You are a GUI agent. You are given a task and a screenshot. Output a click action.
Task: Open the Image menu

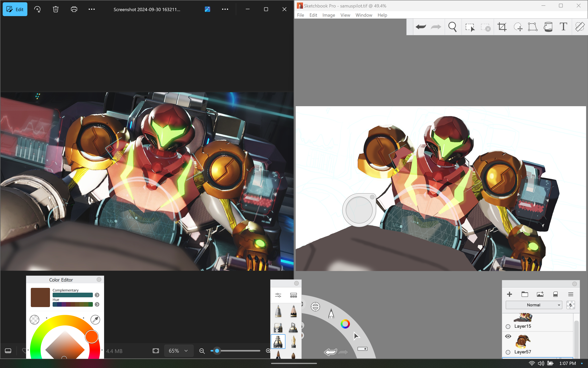coord(329,15)
